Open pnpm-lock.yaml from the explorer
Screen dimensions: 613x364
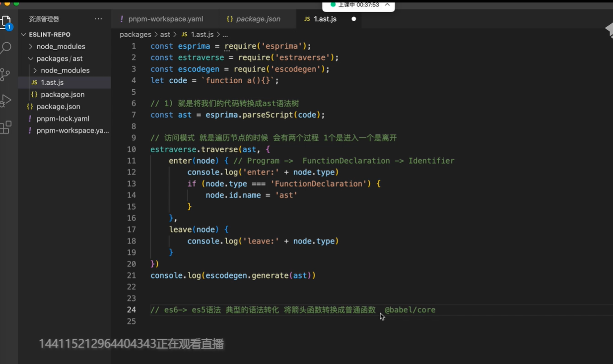63,119
